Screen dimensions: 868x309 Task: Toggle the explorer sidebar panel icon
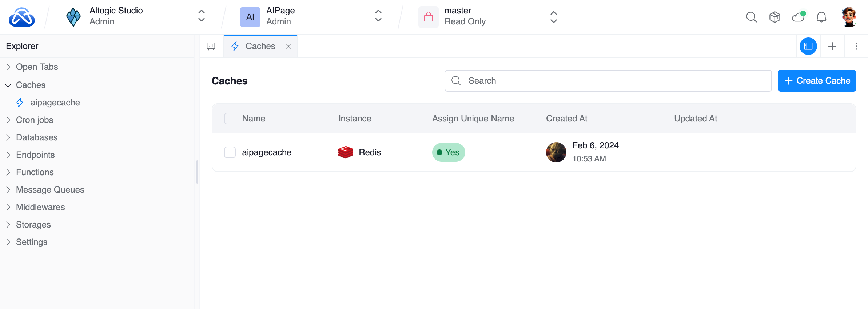coord(808,46)
